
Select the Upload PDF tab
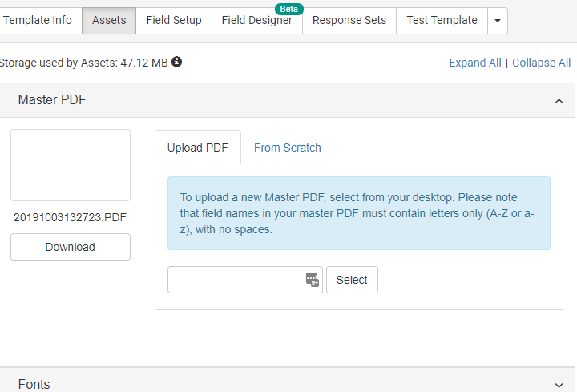pyautogui.click(x=198, y=148)
